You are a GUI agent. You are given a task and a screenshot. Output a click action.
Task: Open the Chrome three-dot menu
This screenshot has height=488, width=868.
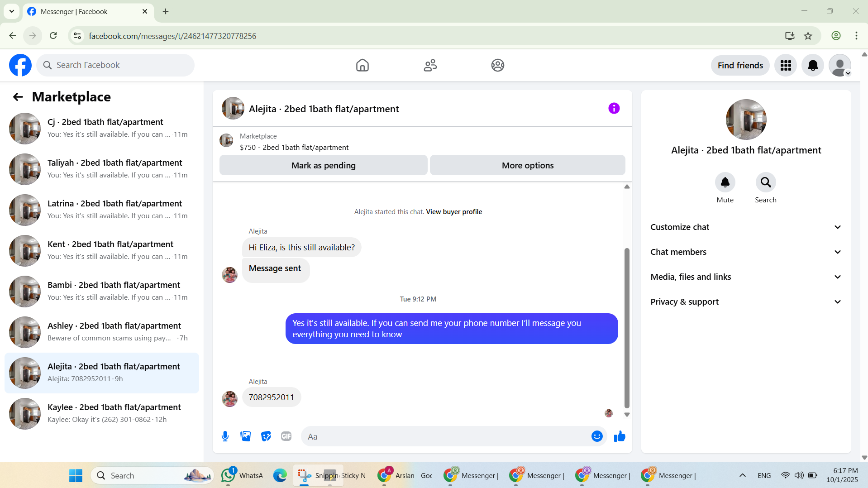[x=856, y=36]
